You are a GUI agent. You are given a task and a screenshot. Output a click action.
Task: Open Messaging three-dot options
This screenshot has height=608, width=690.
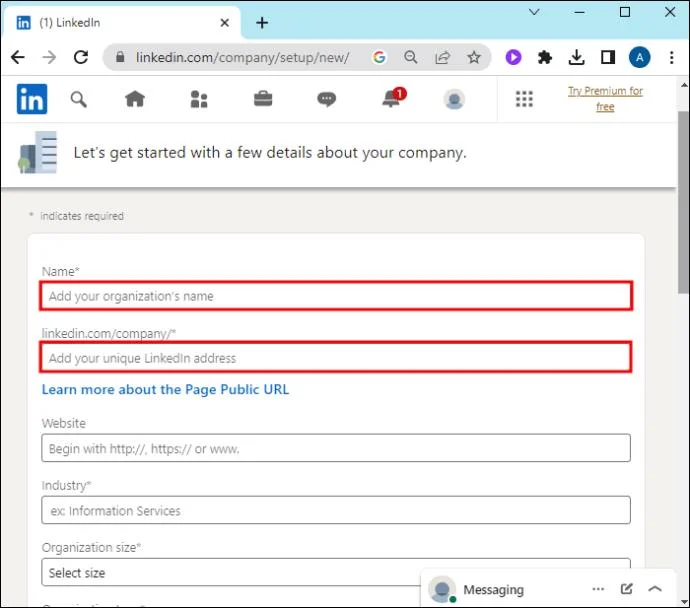tap(598, 589)
